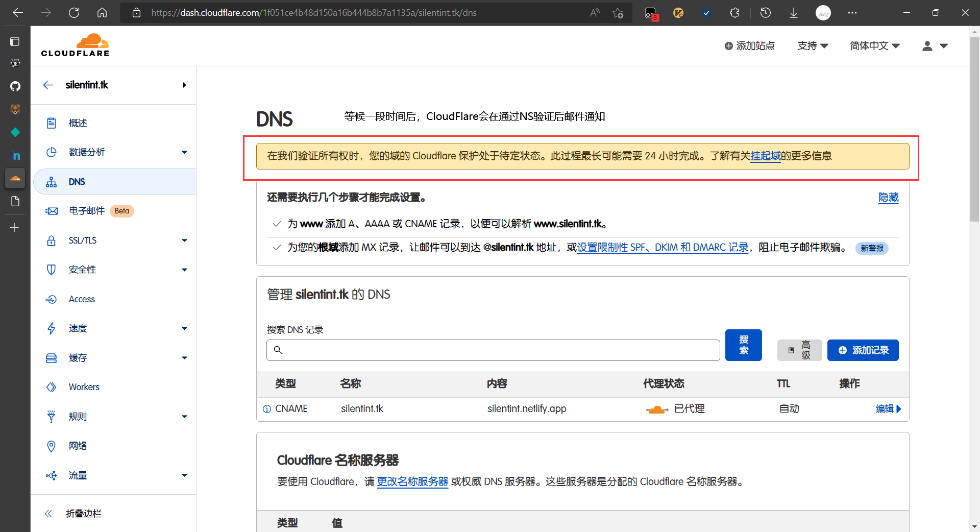
Task: Click the Cloudflare logo
Action: tap(75, 45)
